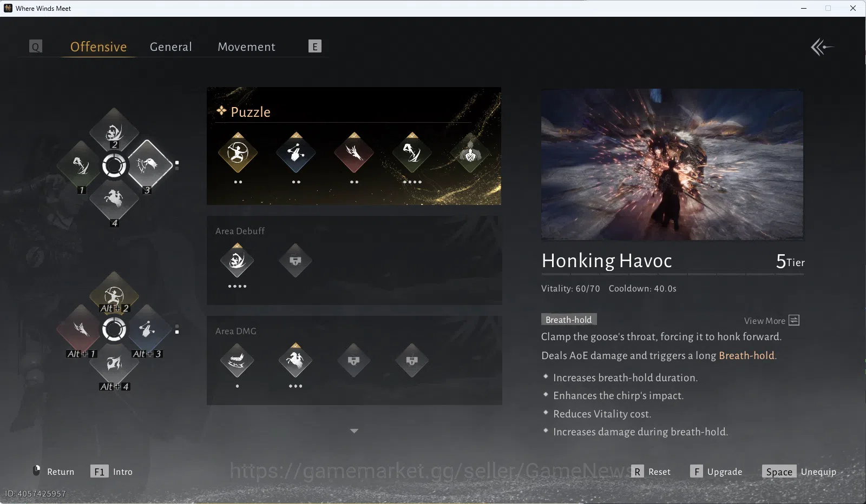
Task: Click the Return button
Action: (54, 471)
